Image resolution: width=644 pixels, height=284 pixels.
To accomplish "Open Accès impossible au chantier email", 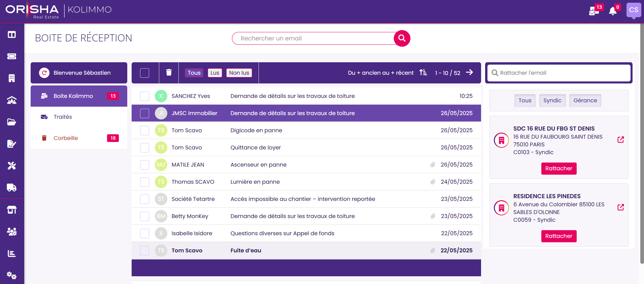I will click(306, 199).
